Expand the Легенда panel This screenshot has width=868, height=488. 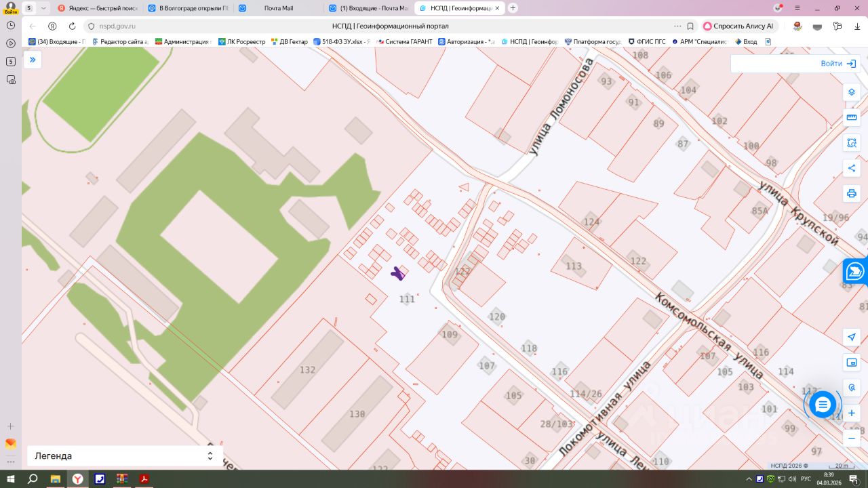[125, 456]
